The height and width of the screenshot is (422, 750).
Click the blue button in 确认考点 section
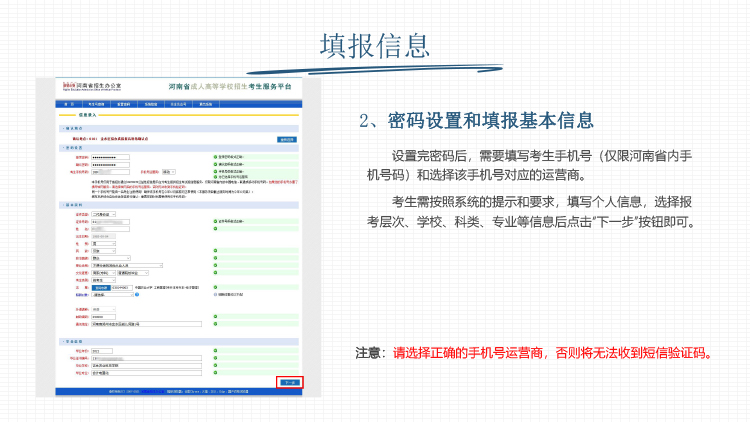click(286, 139)
